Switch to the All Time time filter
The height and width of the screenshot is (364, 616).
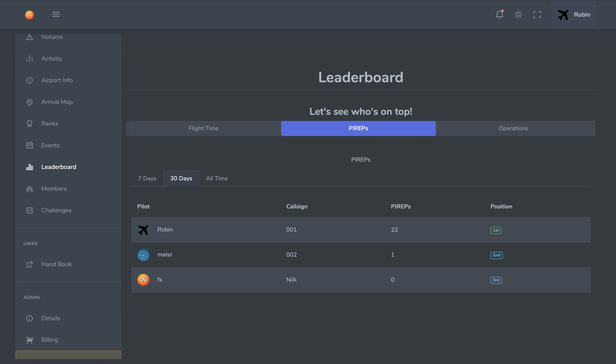coord(217,178)
